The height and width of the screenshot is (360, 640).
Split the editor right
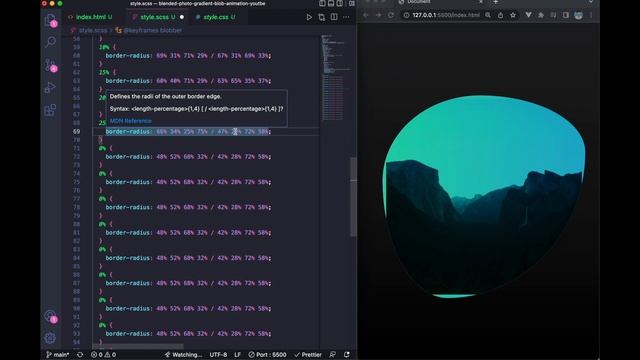point(334,17)
